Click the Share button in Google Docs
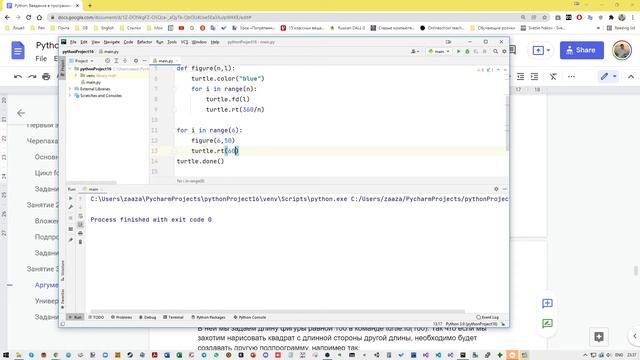The height and width of the screenshot is (360, 640). point(582,50)
